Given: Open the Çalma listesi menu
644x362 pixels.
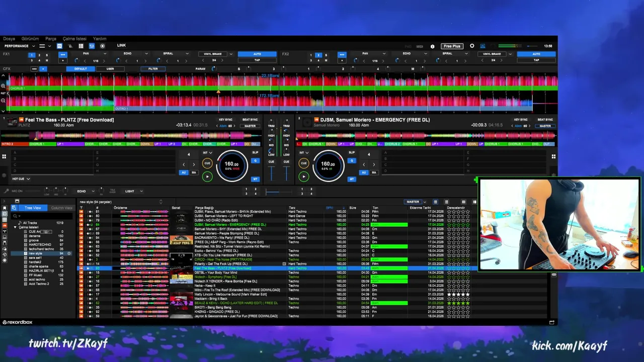Looking at the screenshot, I should [74, 39].
